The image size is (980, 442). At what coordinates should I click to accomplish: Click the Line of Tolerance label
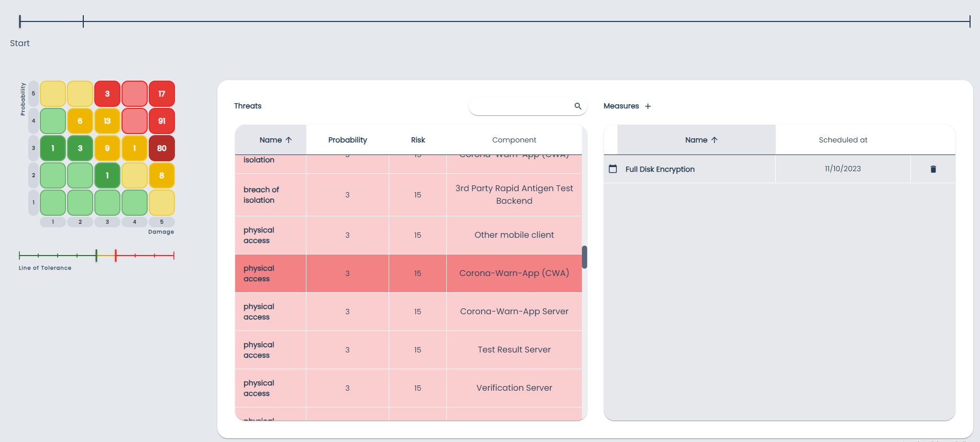(x=45, y=268)
